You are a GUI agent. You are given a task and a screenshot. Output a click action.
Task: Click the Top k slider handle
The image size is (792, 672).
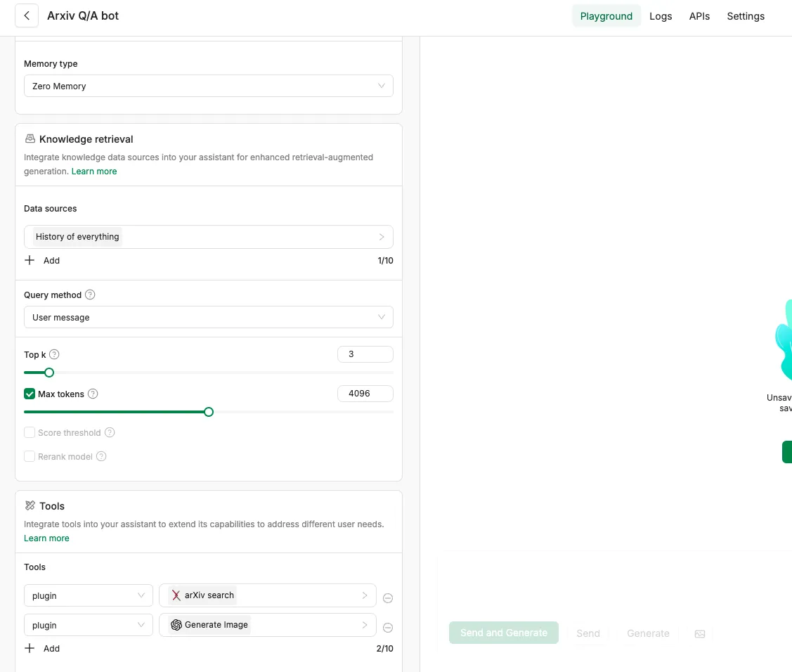click(49, 373)
